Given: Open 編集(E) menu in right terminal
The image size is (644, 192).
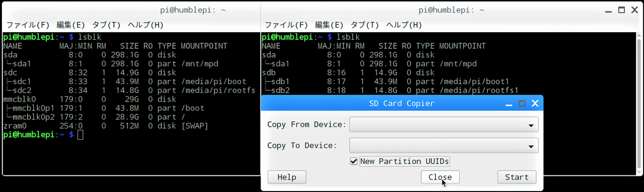Looking at the screenshot, I should coord(329,25).
